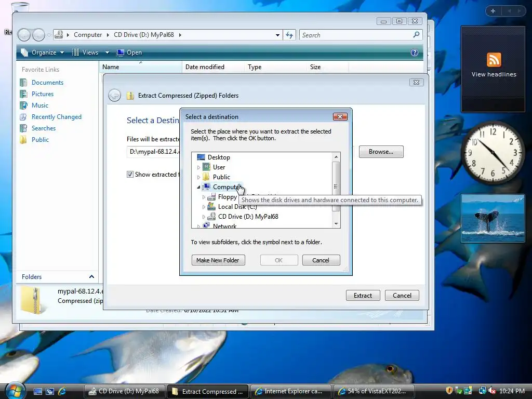The width and height of the screenshot is (532, 399).
Task: Open Music favorite link
Action: point(39,105)
